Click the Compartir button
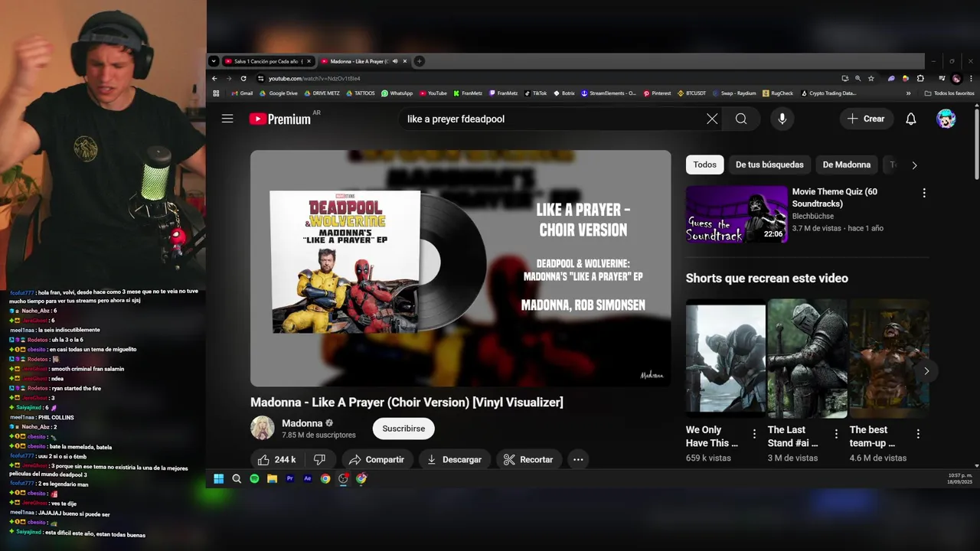 point(376,459)
